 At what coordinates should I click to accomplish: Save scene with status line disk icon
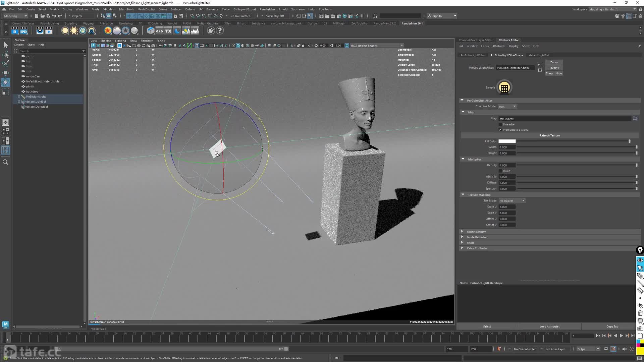tap(48, 16)
